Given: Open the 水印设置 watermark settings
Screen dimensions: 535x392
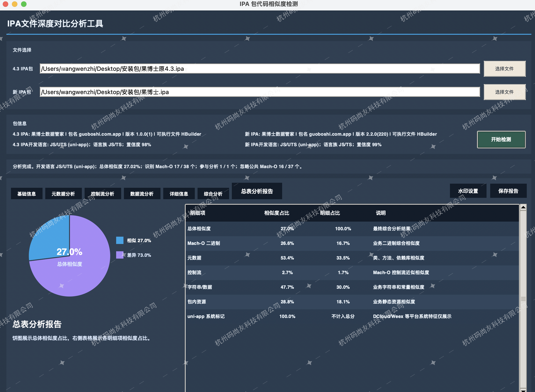Looking at the screenshot, I should [468, 191].
